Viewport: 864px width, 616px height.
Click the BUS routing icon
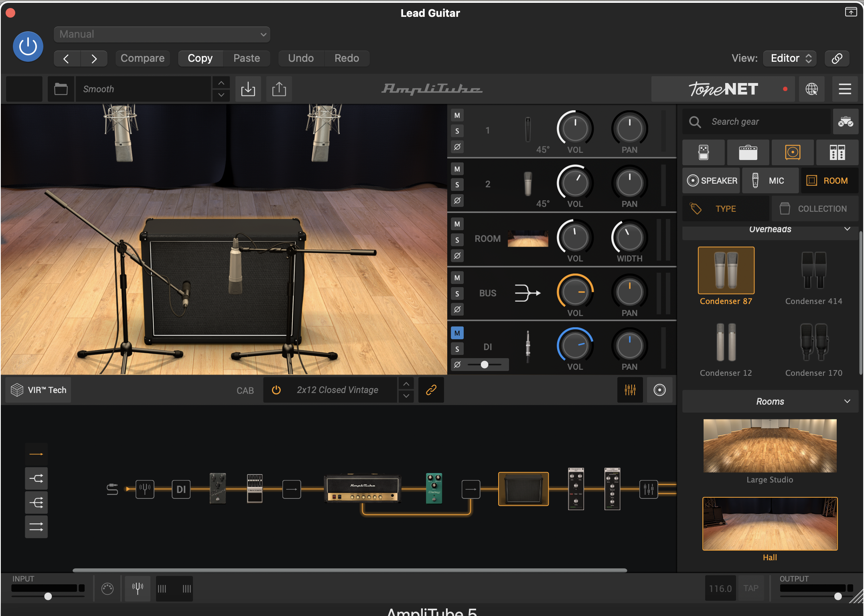click(527, 293)
